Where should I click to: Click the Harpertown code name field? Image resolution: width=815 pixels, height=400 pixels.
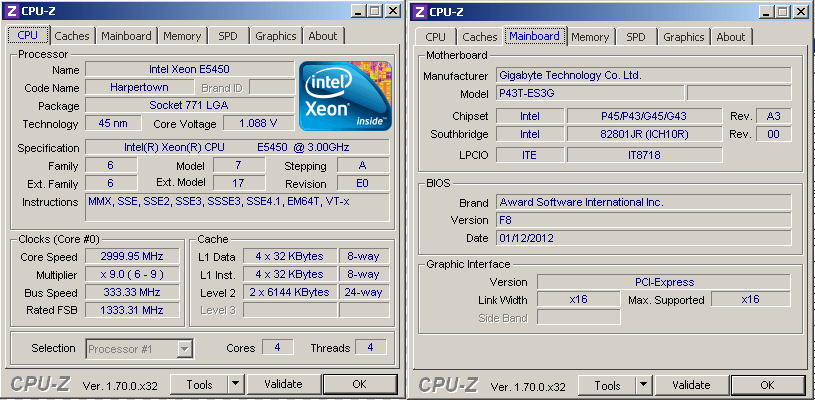[139, 87]
